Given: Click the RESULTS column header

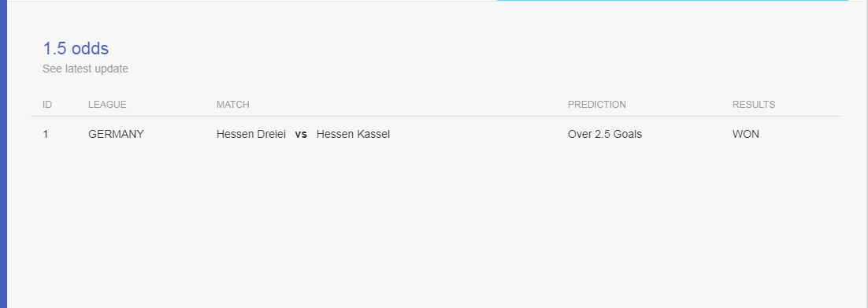Looking at the screenshot, I should (754, 105).
